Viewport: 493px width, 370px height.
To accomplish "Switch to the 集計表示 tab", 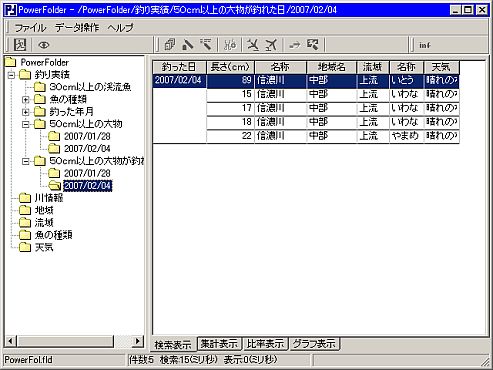I will click(x=219, y=344).
